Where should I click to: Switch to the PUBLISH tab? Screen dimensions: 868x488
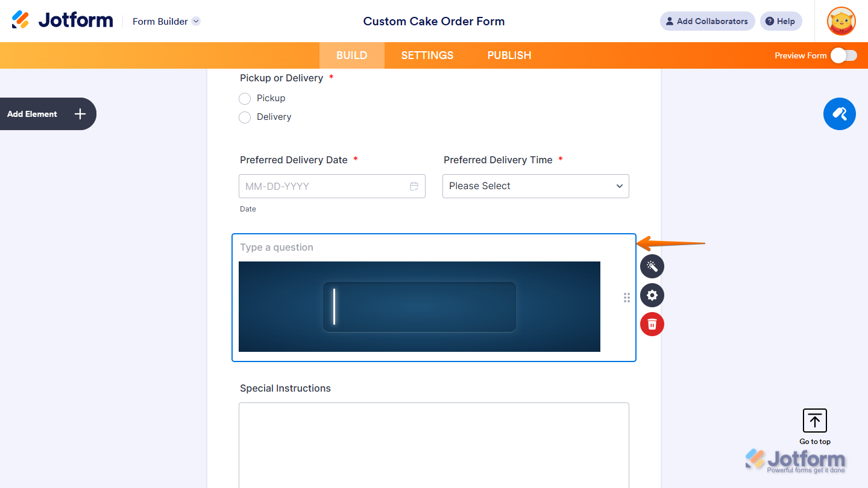[x=509, y=55]
